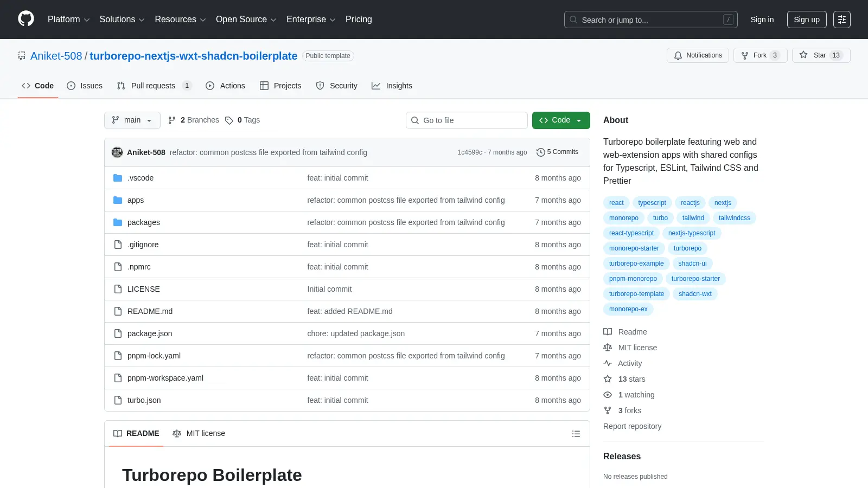Image resolution: width=868 pixels, height=488 pixels.
Task: Click 'chore: updated package.json' commit message
Action: click(x=356, y=333)
